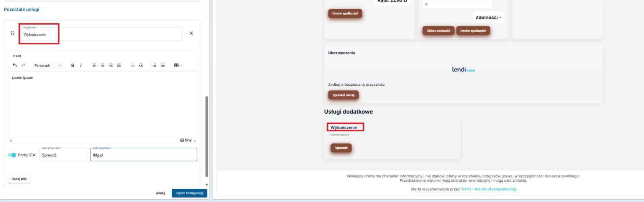Align text right
Screen dimensions: 644x202
tap(111, 65)
